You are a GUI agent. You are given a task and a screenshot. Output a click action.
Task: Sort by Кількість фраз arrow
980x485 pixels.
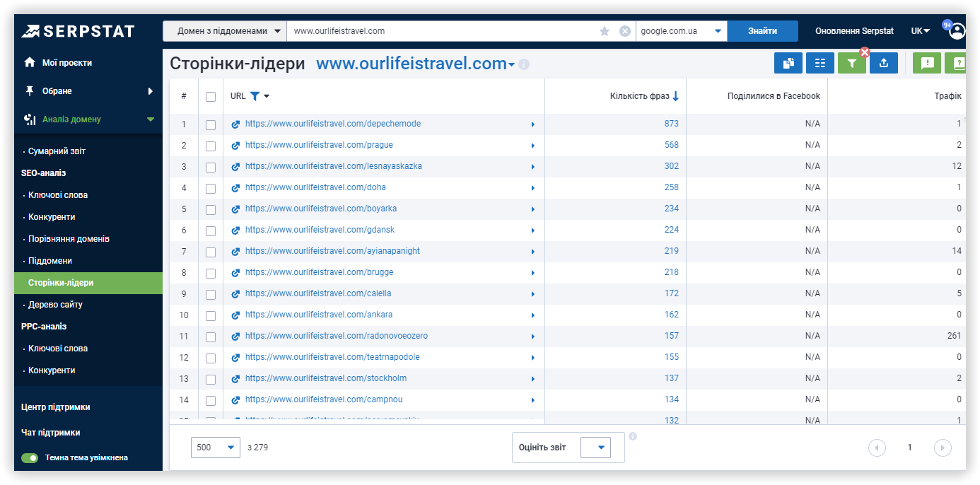click(675, 96)
